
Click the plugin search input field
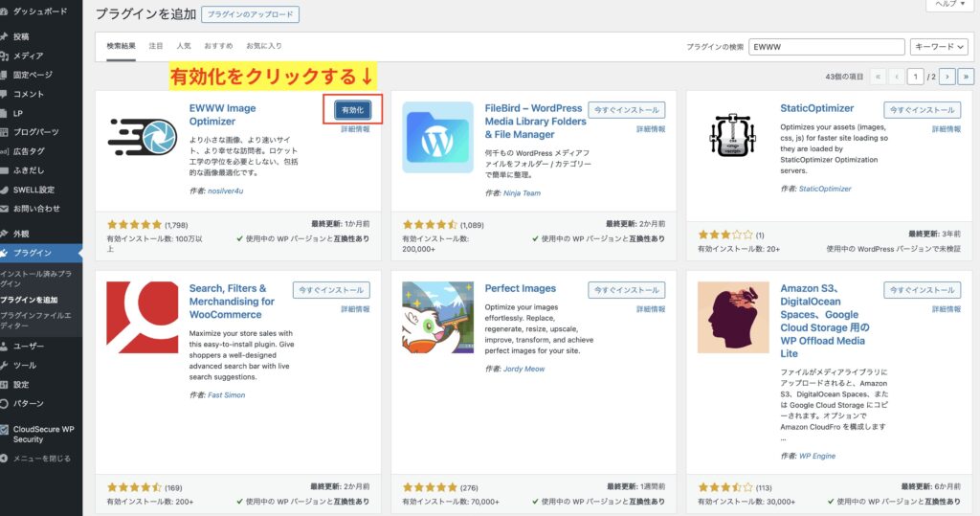click(x=827, y=46)
